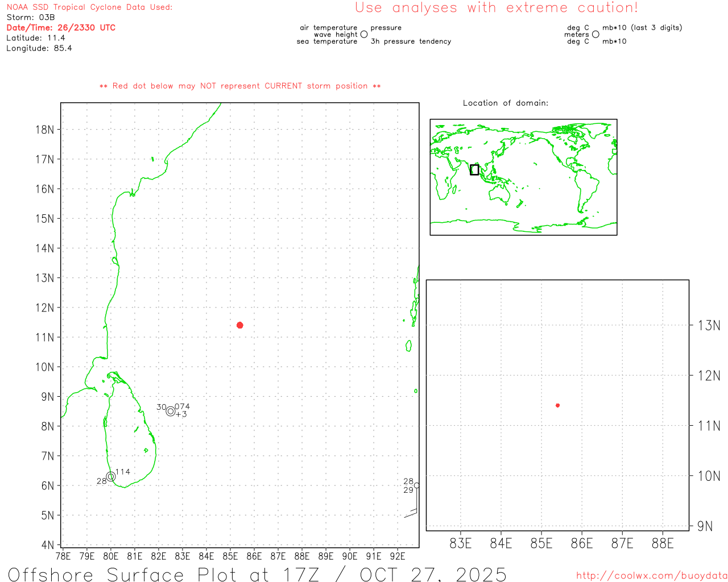
Task: Click the 18N latitude axis label
Action: pyautogui.click(x=44, y=130)
